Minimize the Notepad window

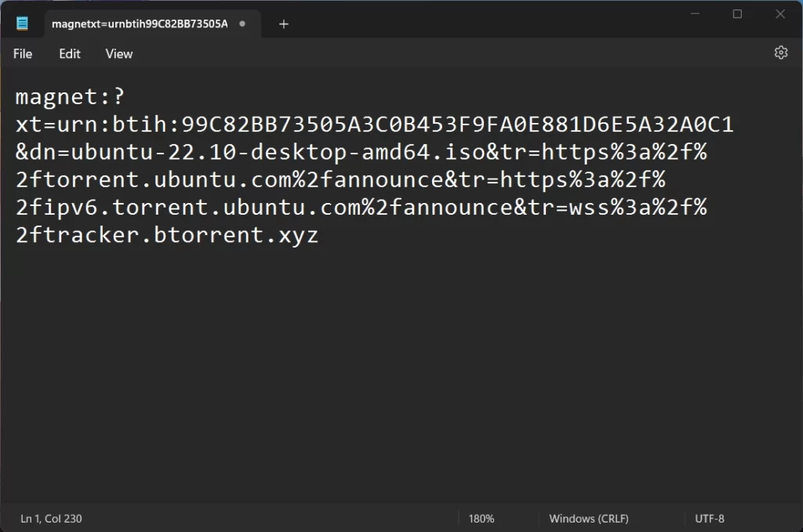pos(695,14)
